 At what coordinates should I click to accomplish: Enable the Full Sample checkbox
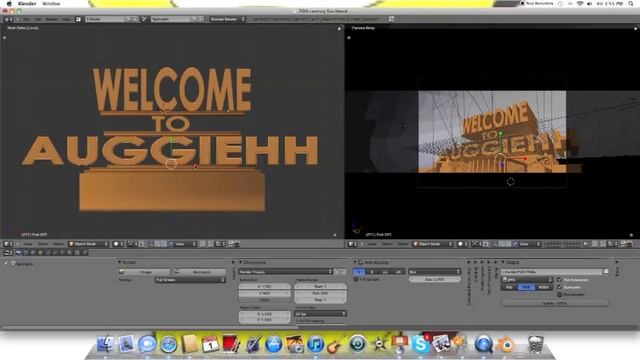[356, 279]
